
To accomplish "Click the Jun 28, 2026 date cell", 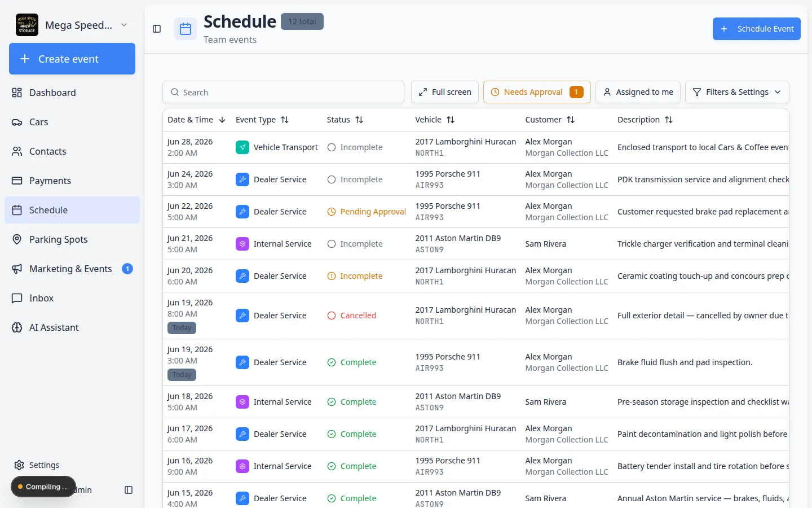I will 190,142.
